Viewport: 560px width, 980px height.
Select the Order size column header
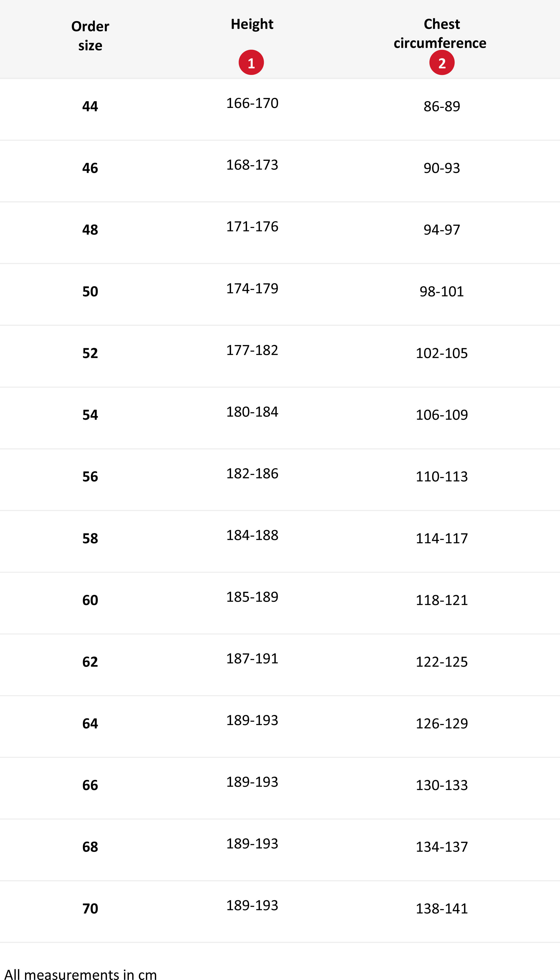coord(90,36)
